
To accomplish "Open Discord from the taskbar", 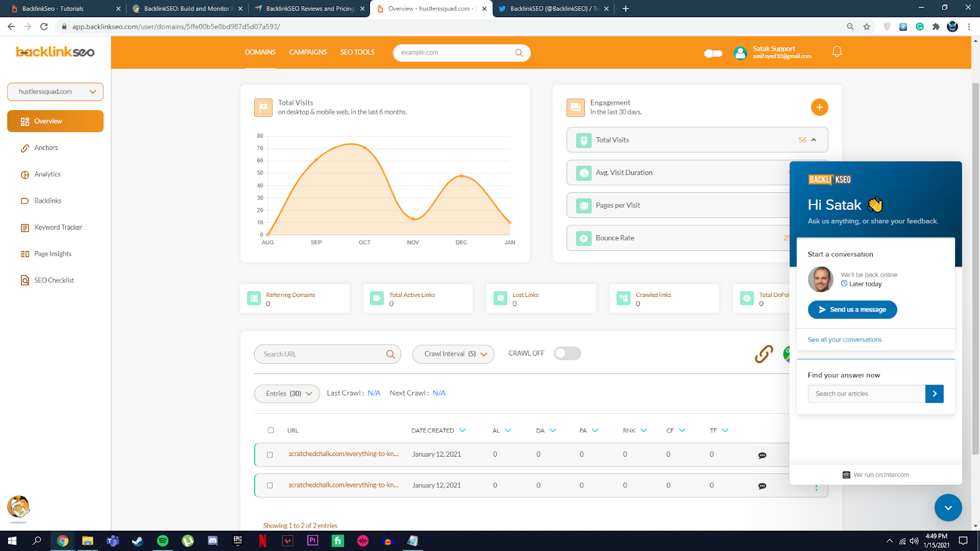I will pos(213,541).
